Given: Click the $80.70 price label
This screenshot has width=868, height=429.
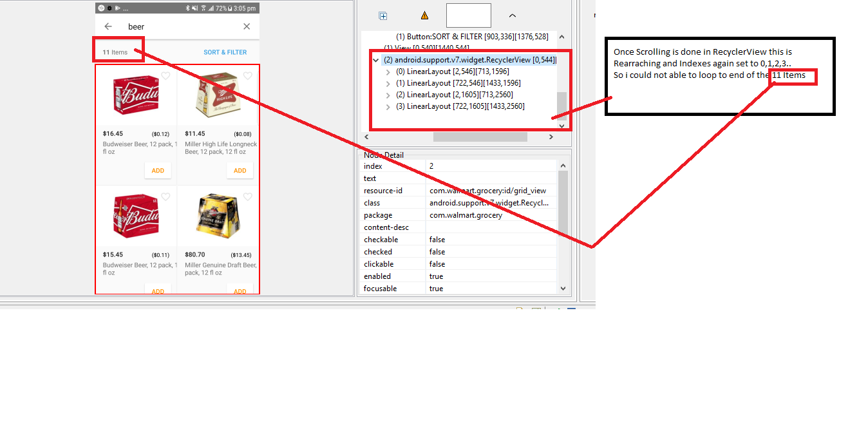Looking at the screenshot, I should [x=194, y=254].
